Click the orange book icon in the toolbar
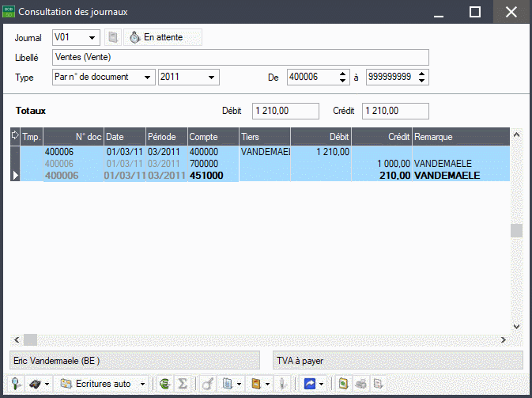This screenshot has height=398, width=532. pyautogui.click(x=255, y=384)
